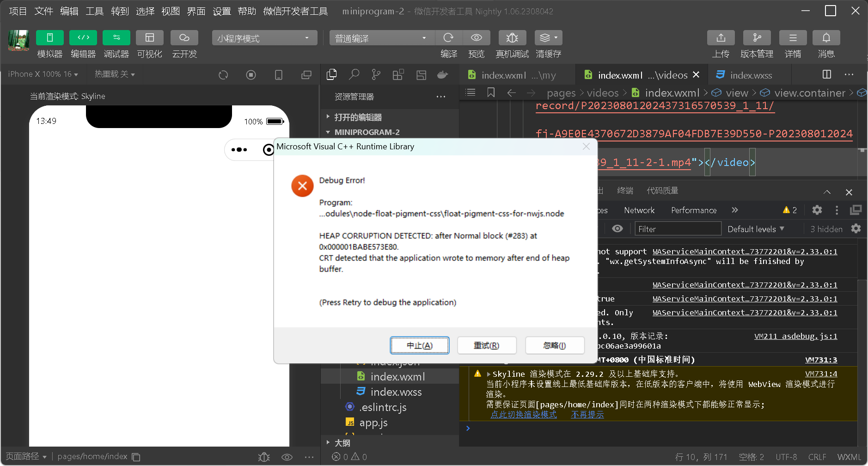Switch to the index.wxml ...\my tab
The image size is (868, 466).
[518, 75]
